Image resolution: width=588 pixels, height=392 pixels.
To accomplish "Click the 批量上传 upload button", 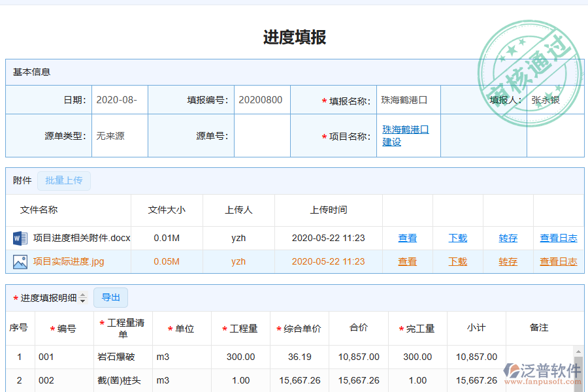I will (64, 181).
